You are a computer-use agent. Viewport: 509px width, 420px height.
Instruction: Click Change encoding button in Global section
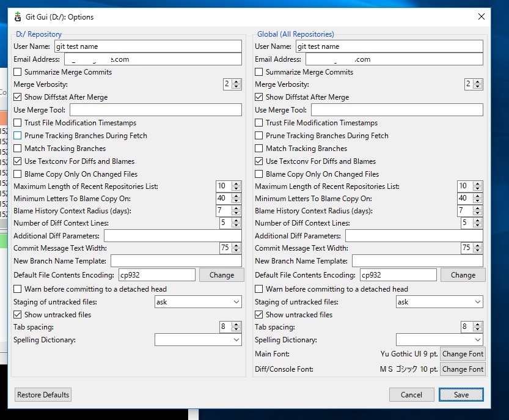point(463,274)
